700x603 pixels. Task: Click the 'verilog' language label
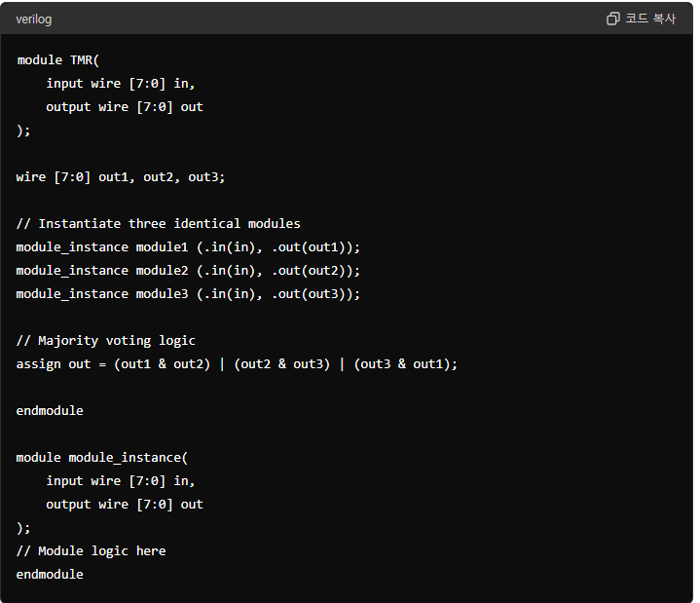pyautogui.click(x=34, y=19)
